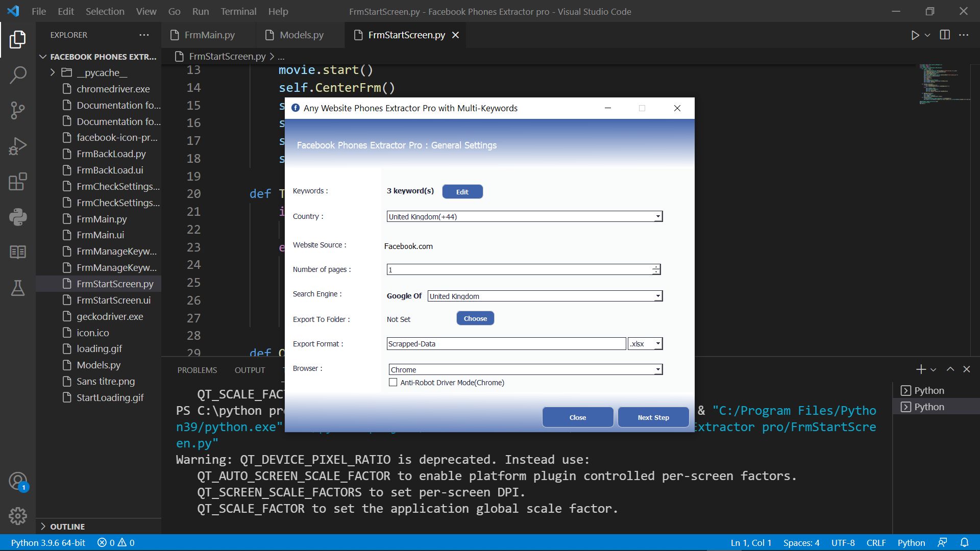Click Spaces: 4 in the status bar
This screenshot has height=551, width=980.
pyautogui.click(x=801, y=543)
